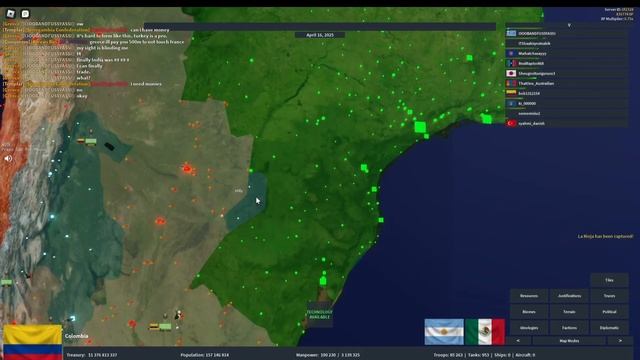Go to next map mode page
The image size is (640, 360).
(x=620, y=340)
